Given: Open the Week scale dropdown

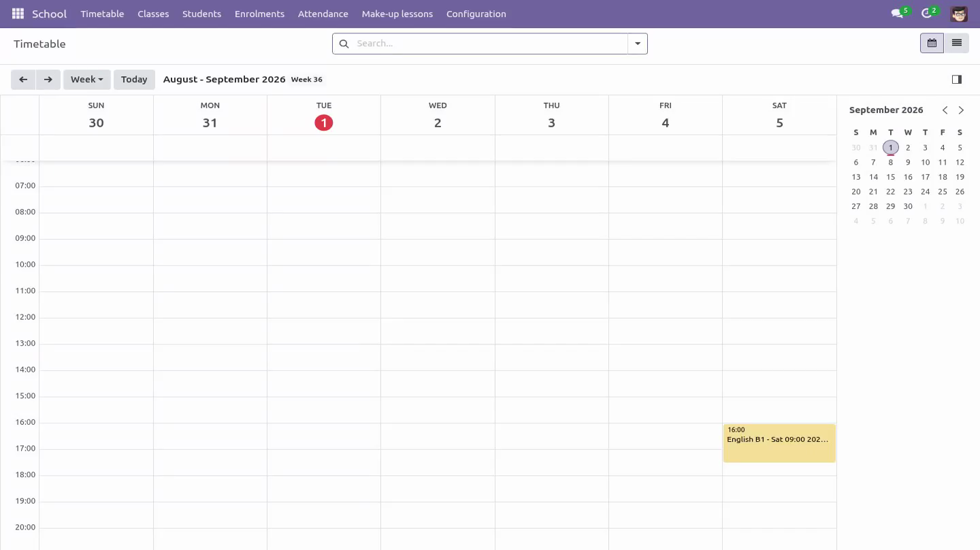Looking at the screenshot, I should click(x=87, y=80).
